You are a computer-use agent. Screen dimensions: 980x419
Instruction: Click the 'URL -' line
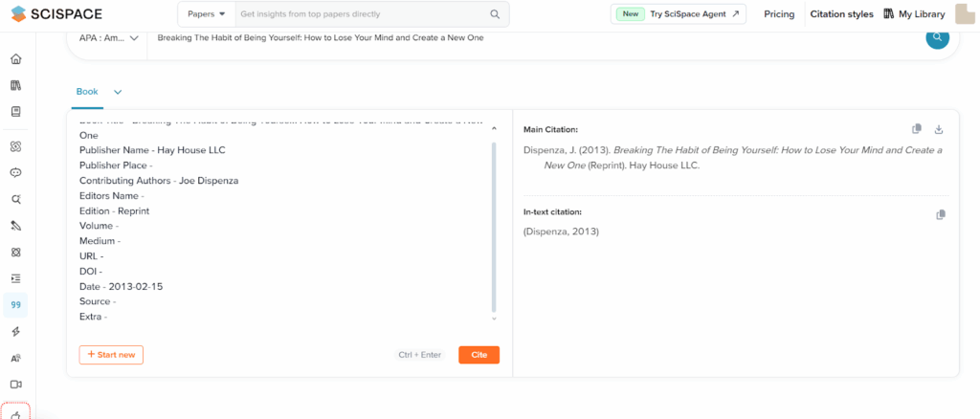click(91, 256)
